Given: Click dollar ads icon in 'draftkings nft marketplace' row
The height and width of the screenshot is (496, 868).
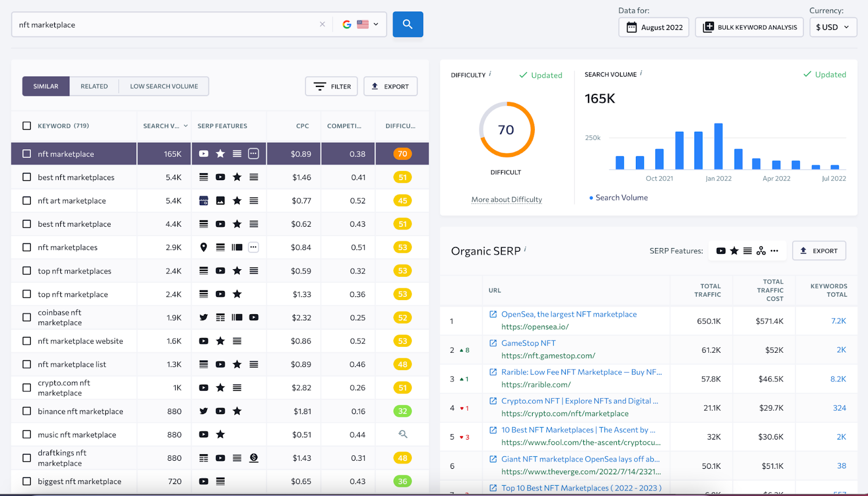Looking at the screenshot, I should point(253,457).
